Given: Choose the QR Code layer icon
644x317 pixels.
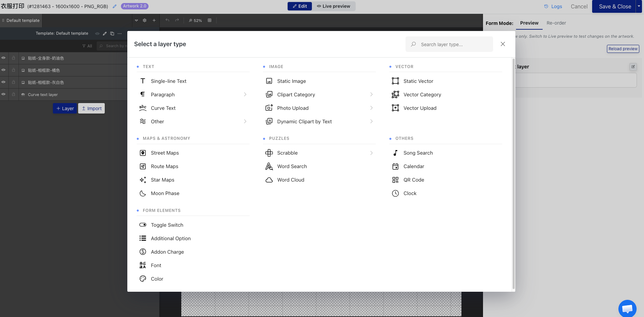Looking at the screenshot, I should 395,180.
